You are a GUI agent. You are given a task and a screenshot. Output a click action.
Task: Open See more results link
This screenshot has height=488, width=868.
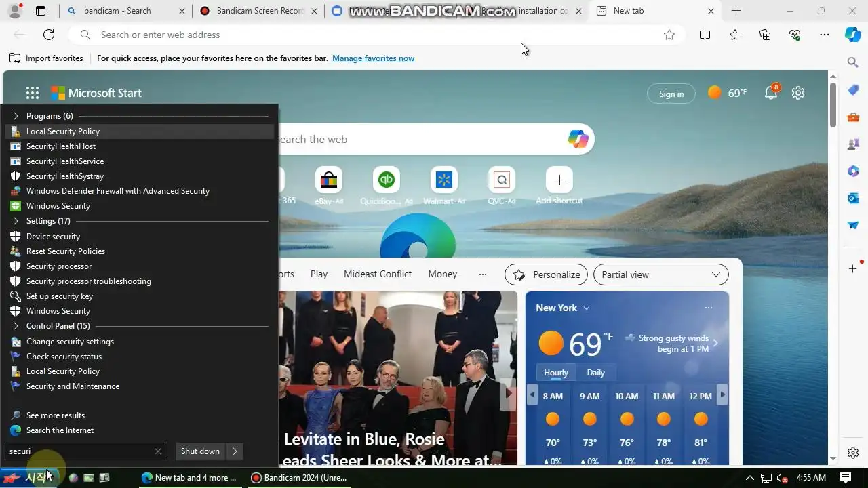point(56,415)
